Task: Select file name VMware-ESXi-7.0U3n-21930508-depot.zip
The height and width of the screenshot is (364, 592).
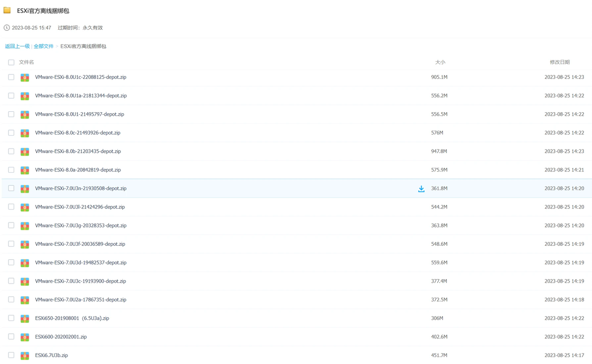Action: pyautogui.click(x=81, y=188)
